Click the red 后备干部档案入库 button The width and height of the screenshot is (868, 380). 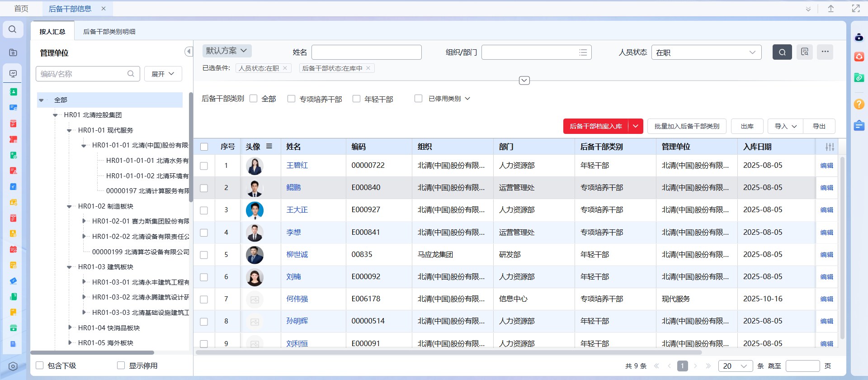596,126
